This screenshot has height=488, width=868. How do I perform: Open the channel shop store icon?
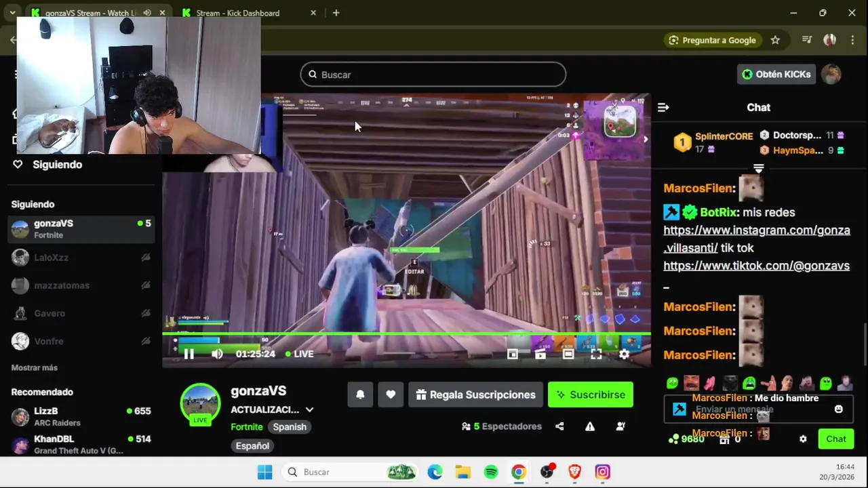724,439
